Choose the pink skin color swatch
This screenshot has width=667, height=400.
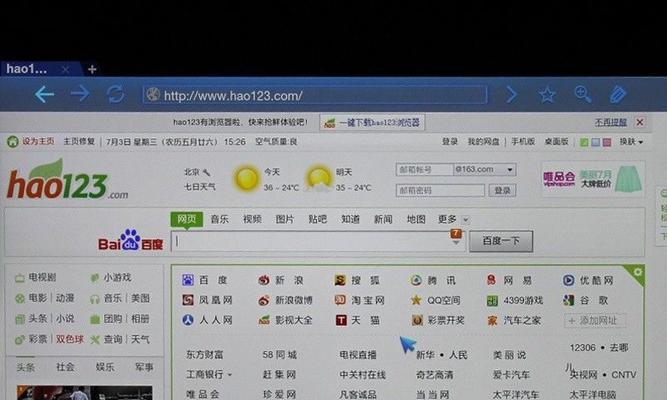point(607,142)
